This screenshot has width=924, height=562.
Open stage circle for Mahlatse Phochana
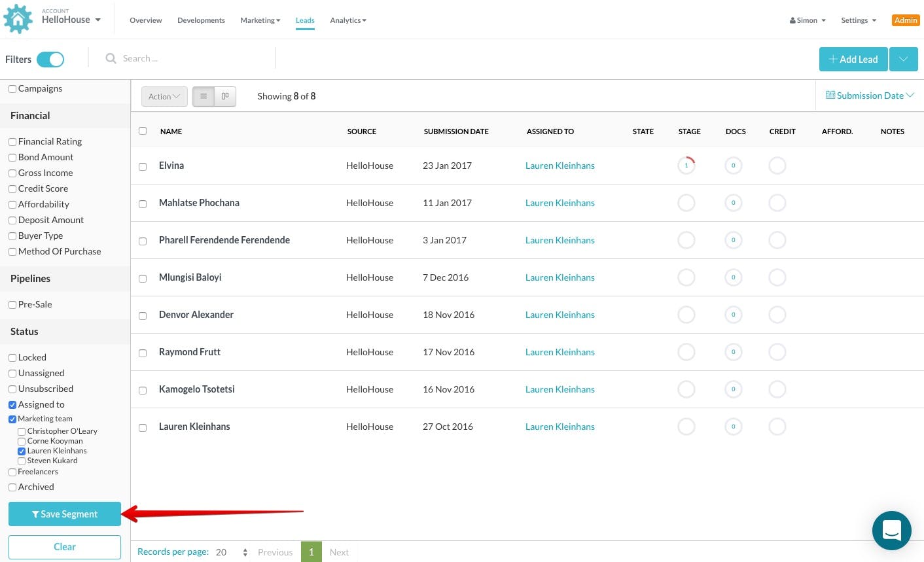tap(686, 203)
